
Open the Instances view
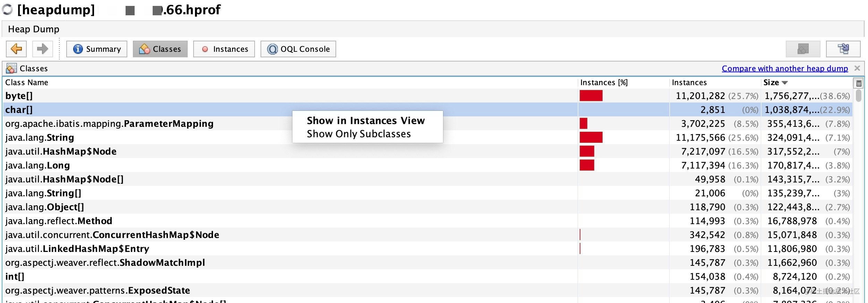tap(224, 49)
